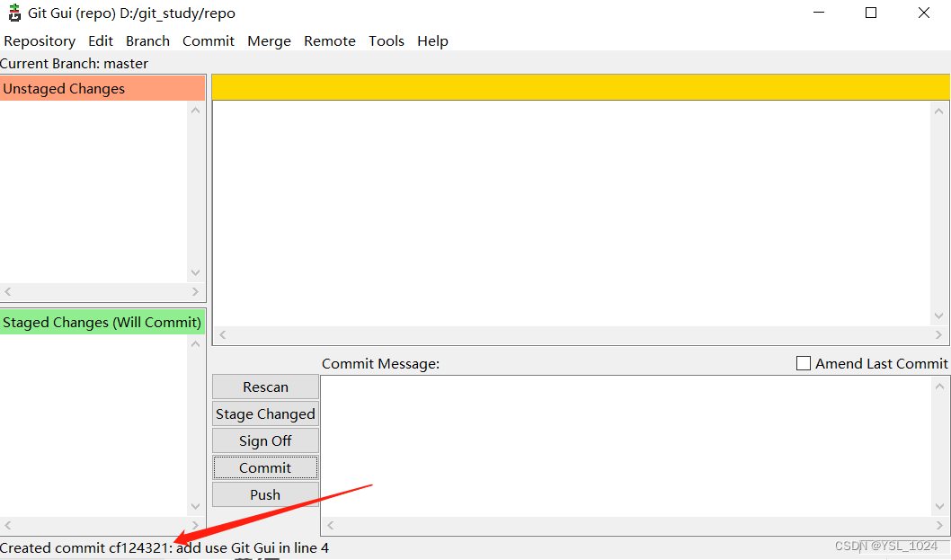951x560 pixels.
Task: Click left arrow of Unstaged Changes horizontal scrollbar
Action: pos(8,292)
